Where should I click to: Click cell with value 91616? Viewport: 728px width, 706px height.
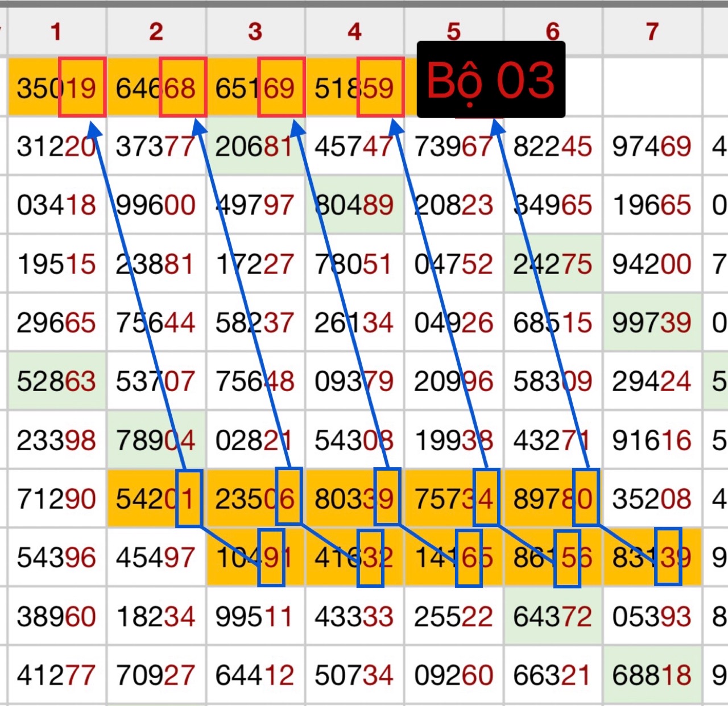coord(652,440)
